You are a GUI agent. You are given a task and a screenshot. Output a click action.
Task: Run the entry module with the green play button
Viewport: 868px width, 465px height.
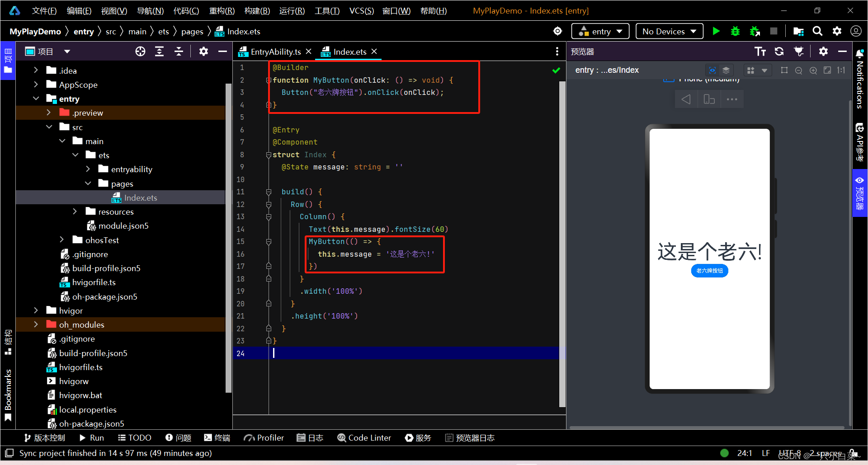coord(716,31)
